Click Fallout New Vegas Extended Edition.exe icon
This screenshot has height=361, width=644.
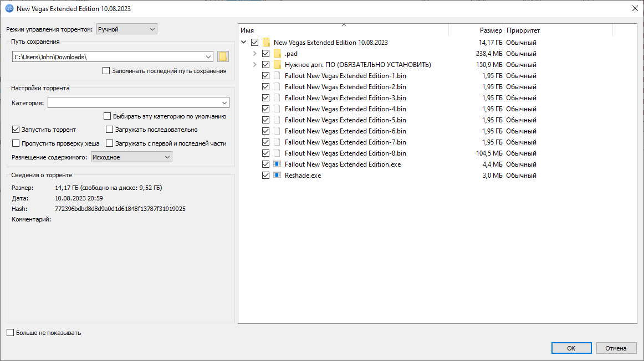tap(277, 164)
